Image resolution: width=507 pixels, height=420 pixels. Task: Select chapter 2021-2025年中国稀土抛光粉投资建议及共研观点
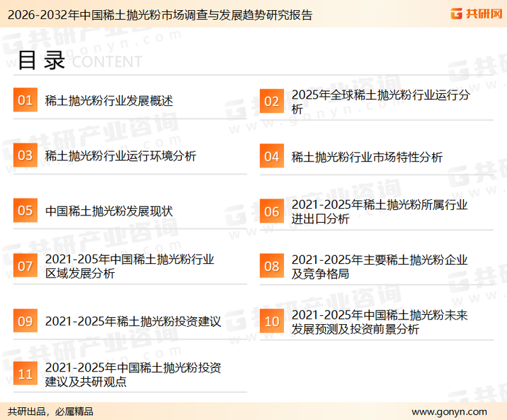[133, 375]
